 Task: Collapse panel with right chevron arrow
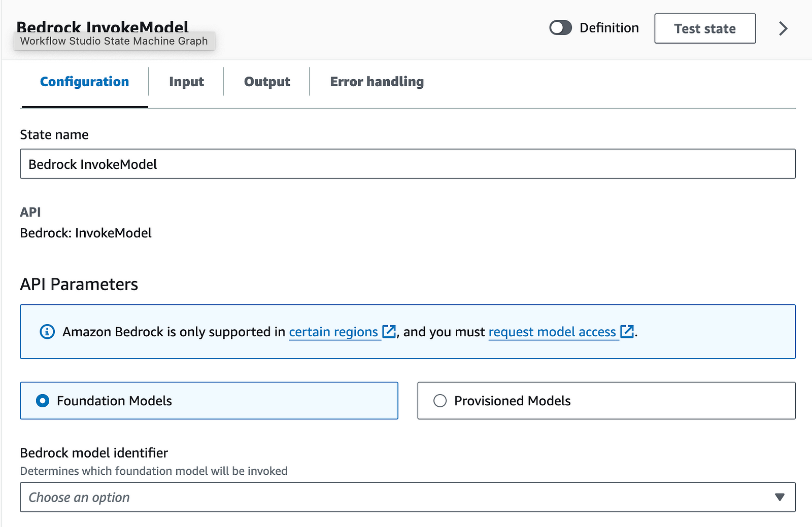click(x=783, y=28)
